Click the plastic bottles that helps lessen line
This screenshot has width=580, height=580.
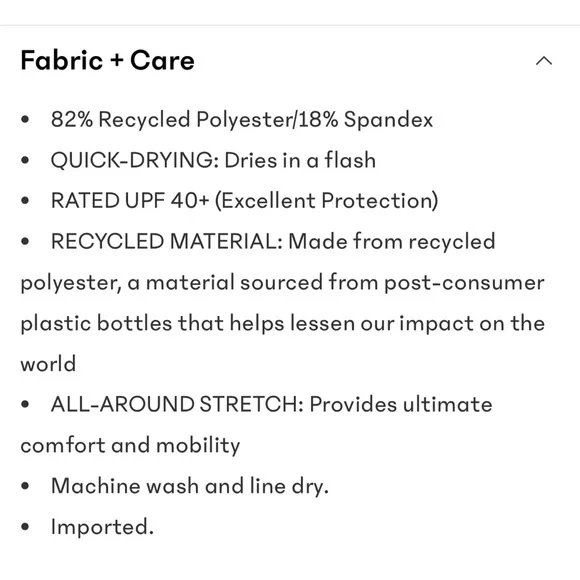[x=283, y=323]
